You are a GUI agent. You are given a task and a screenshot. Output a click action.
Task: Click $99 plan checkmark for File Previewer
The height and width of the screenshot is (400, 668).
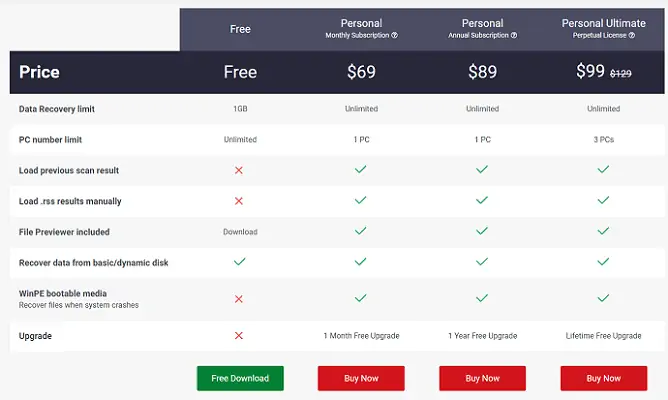pyautogui.click(x=603, y=231)
